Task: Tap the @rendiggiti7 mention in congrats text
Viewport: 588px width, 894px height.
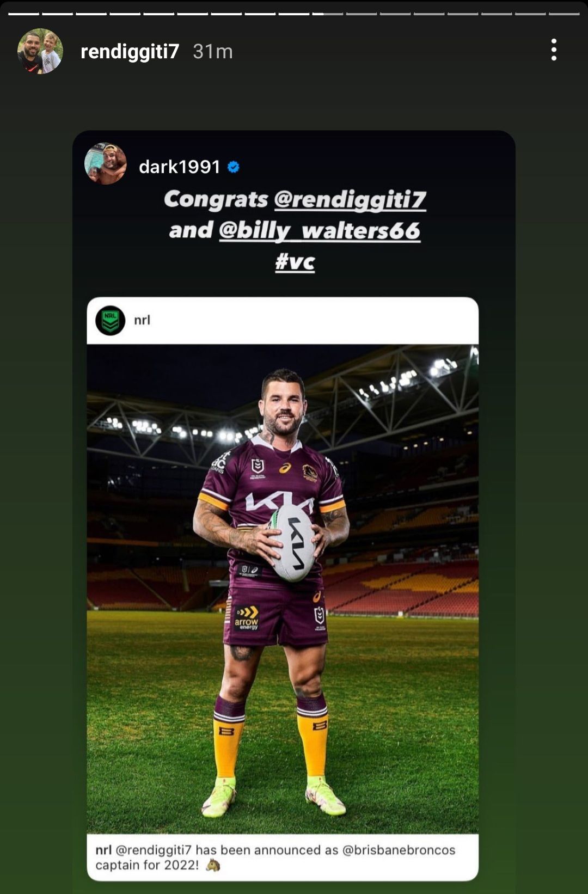Action: tap(350, 200)
